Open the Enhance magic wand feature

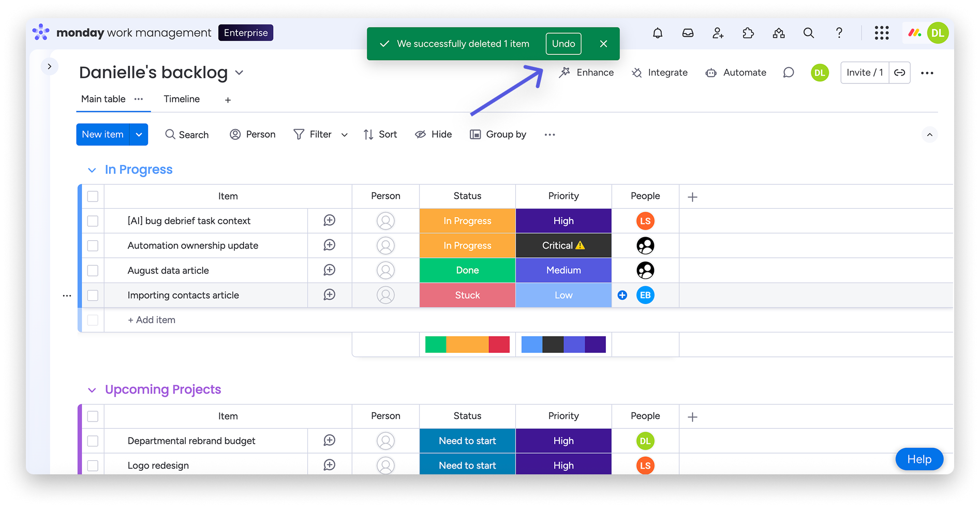coord(565,72)
